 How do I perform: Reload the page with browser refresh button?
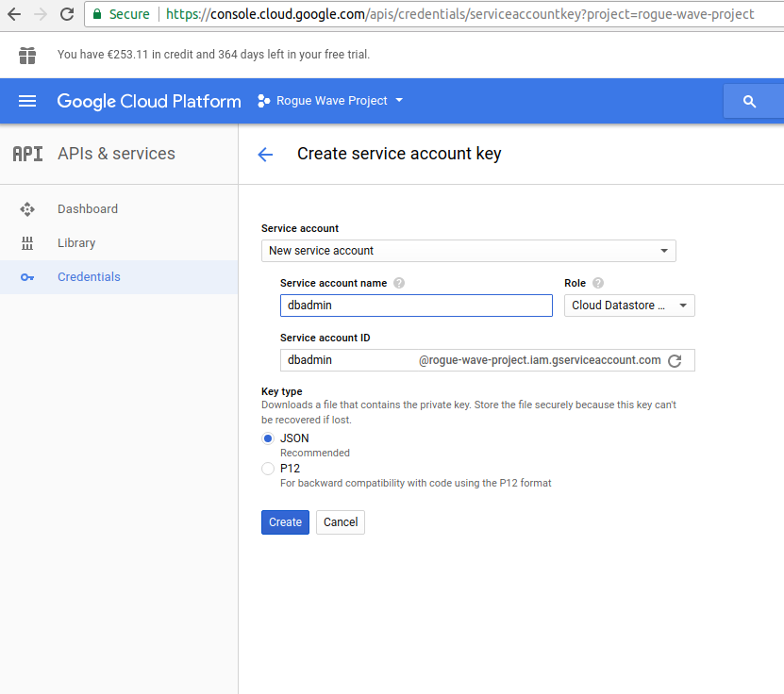click(x=67, y=14)
